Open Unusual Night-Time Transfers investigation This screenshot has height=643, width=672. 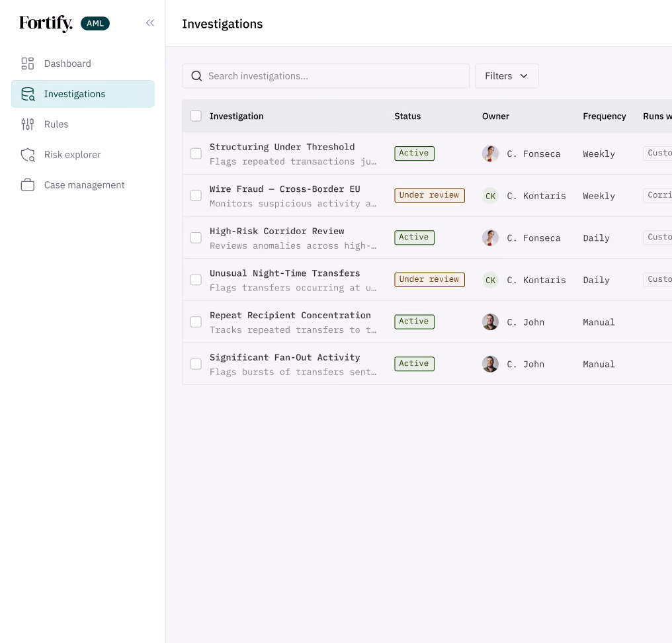tap(284, 273)
